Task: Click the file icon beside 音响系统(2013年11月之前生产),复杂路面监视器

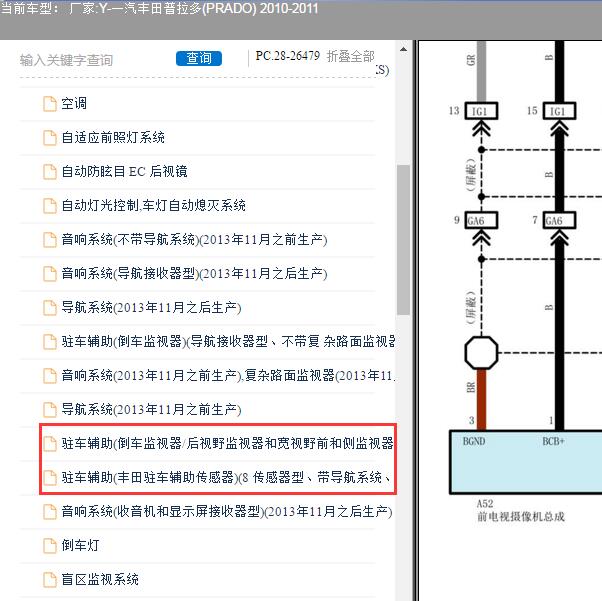Action: 50,376
